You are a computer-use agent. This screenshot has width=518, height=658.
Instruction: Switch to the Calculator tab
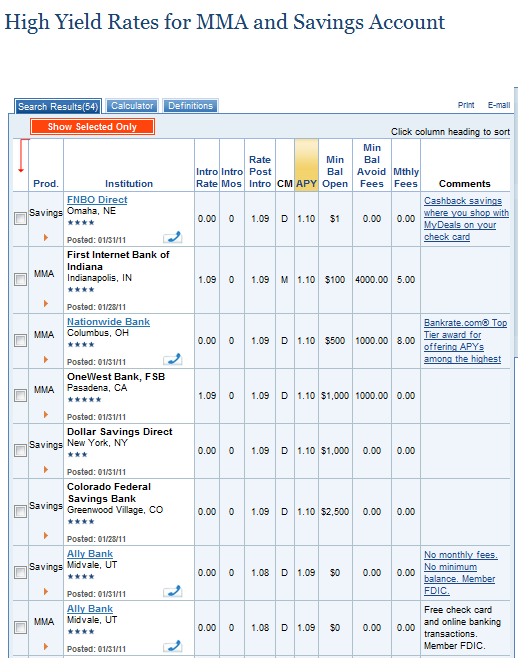[x=132, y=106]
